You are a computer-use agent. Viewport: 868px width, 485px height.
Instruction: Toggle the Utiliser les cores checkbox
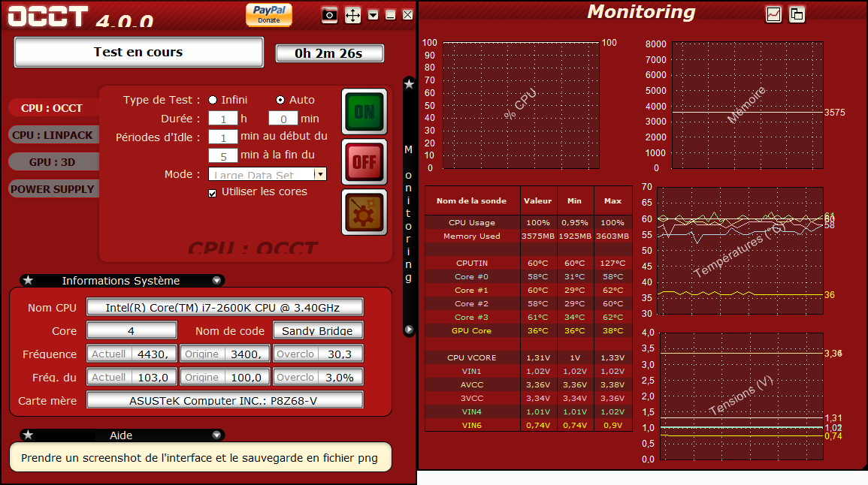point(213,193)
